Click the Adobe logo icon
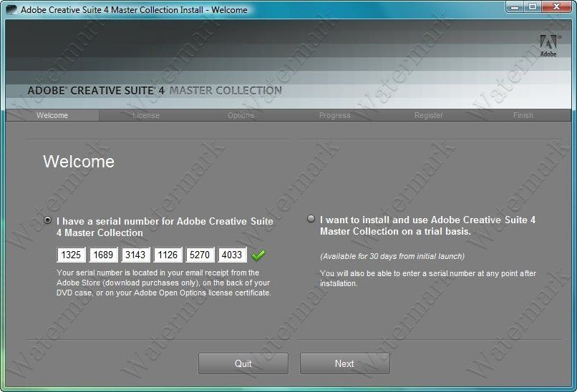 click(x=548, y=46)
